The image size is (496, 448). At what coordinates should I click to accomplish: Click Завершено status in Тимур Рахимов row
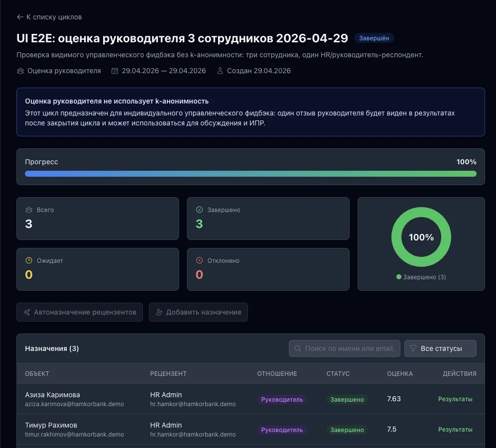coord(347,430)
